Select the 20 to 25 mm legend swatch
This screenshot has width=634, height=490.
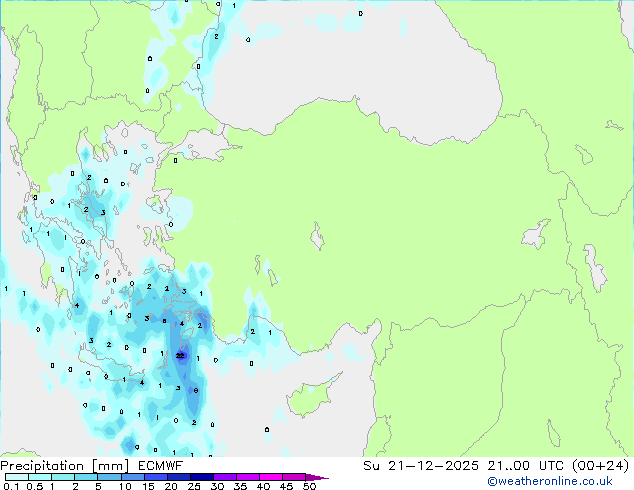(179, 477)
